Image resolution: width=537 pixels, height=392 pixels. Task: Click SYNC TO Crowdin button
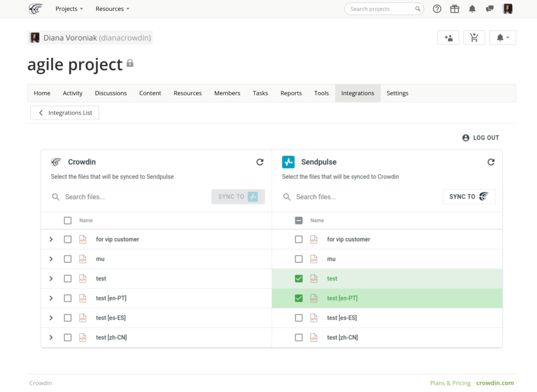point(469,196)
